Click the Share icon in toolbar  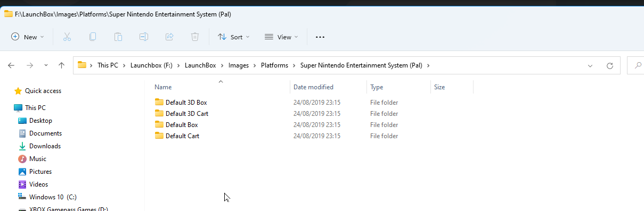point(169,37)
